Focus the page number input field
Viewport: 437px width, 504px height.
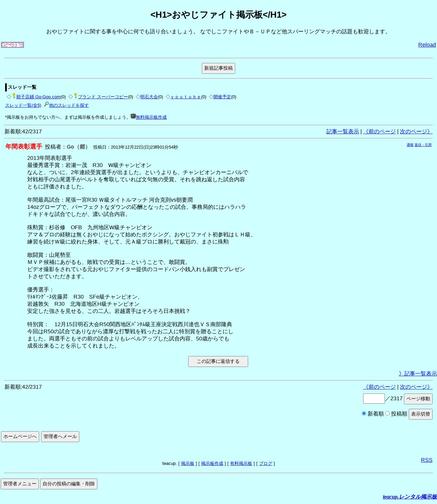[374, 399]
